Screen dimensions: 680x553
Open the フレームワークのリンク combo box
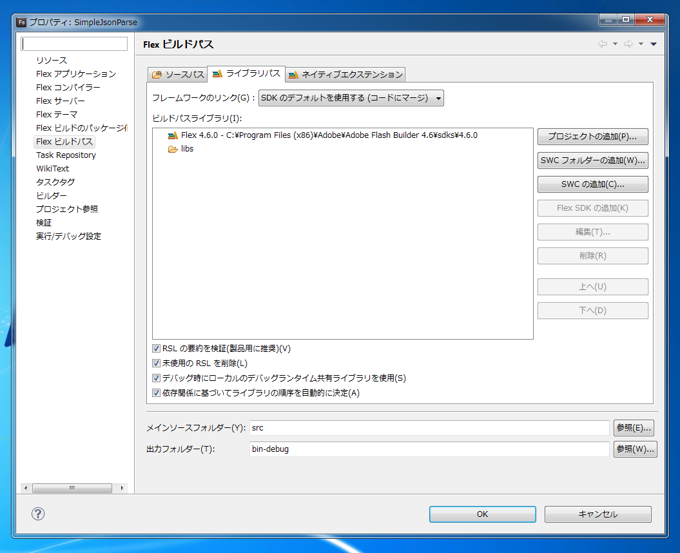pyautogui.click(x=351, y=98)
